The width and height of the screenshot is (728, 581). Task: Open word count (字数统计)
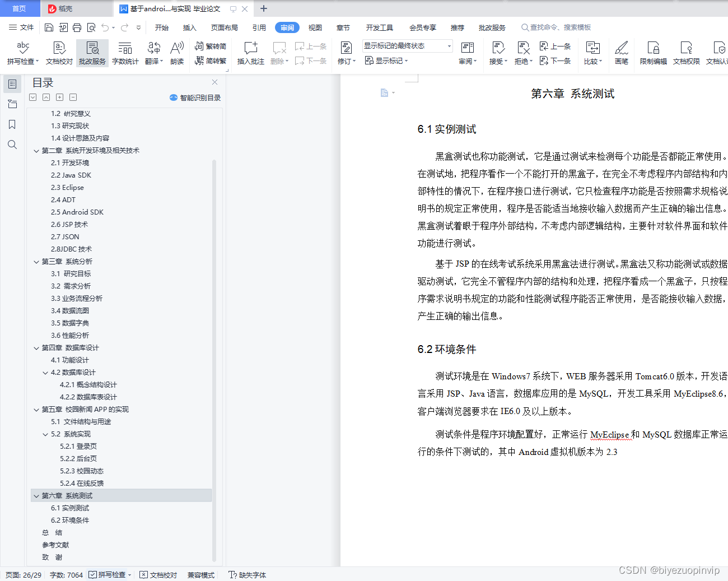pyautogui.click(x=125, y=53)
